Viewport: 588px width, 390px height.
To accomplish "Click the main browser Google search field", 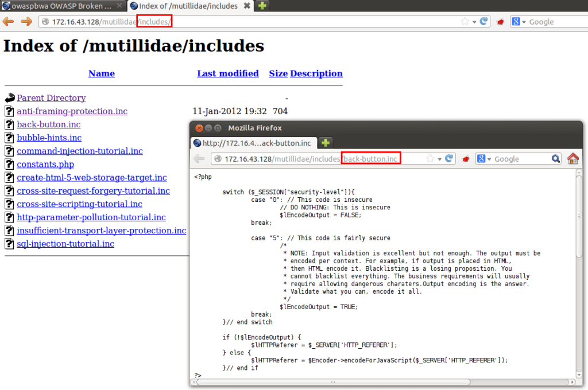I will [554, 22].
